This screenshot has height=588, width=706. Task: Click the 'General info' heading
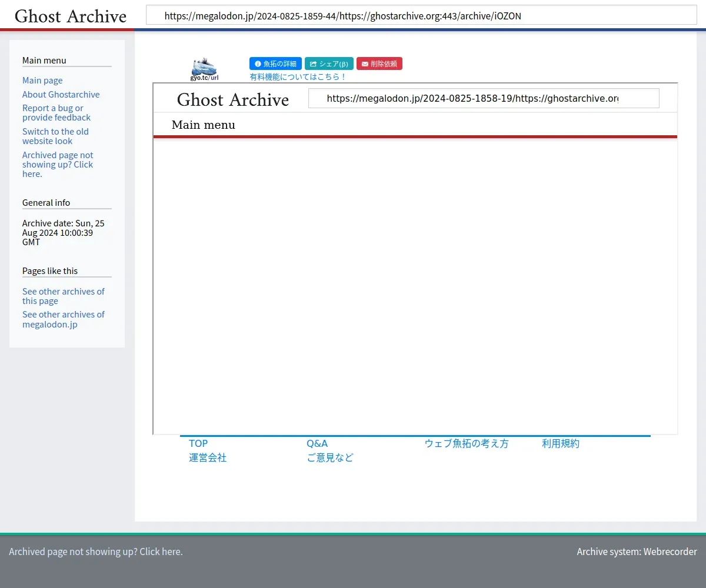coord(46,203)
